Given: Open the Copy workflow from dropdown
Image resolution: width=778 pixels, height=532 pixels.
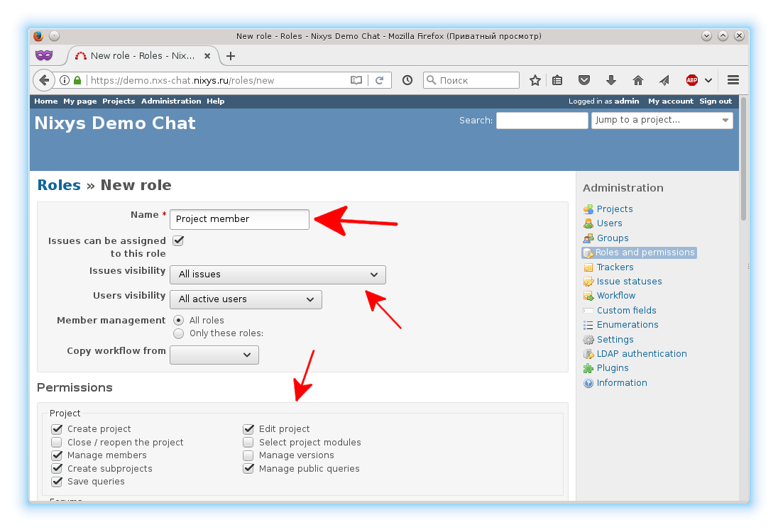Looking at the screenshot, I should point(214,355).
